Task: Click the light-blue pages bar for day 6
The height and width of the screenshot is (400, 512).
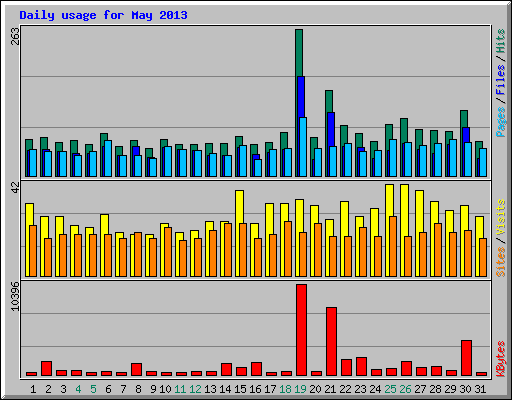Action: point(108,158)
